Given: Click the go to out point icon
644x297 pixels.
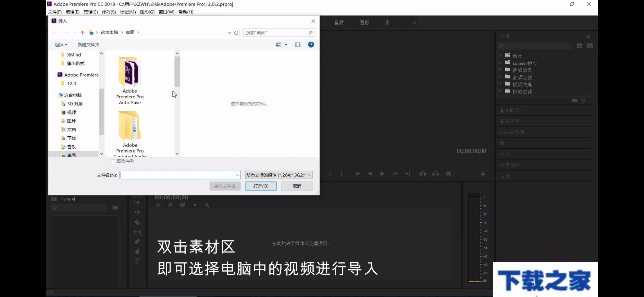Looking at the screenshot, I should coord(408,174).
